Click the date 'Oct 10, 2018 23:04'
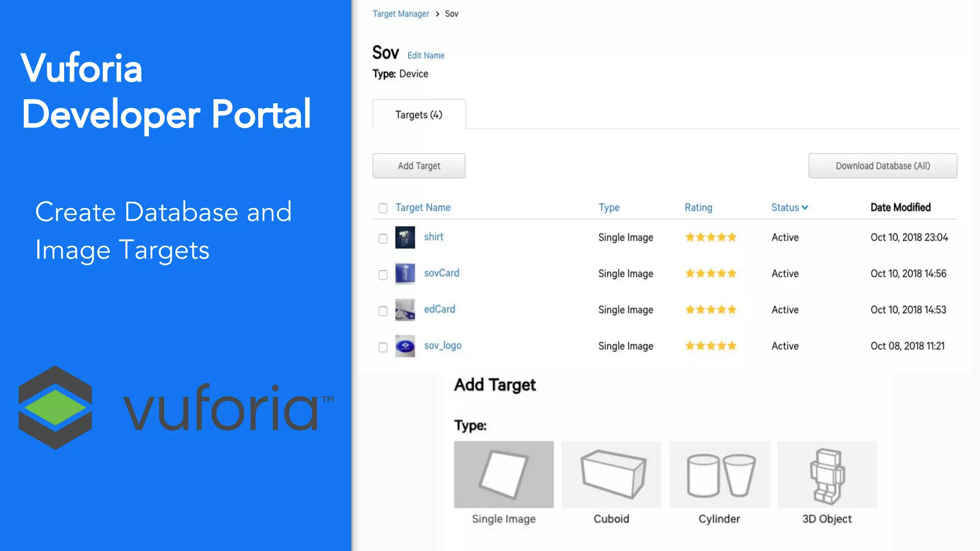 click(x=909, y=237)
